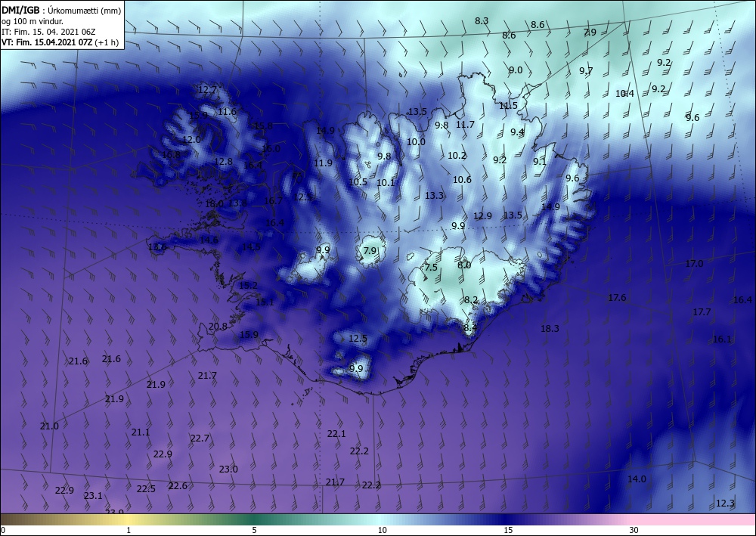Viewport: 756px width, 536px height.
Task: Click the 18.0 value label
Action: click(214, 204)
